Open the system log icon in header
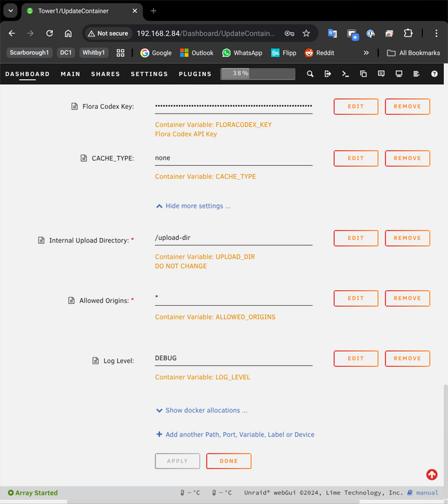This screenshot has width=448, height=504. [416, 74]
